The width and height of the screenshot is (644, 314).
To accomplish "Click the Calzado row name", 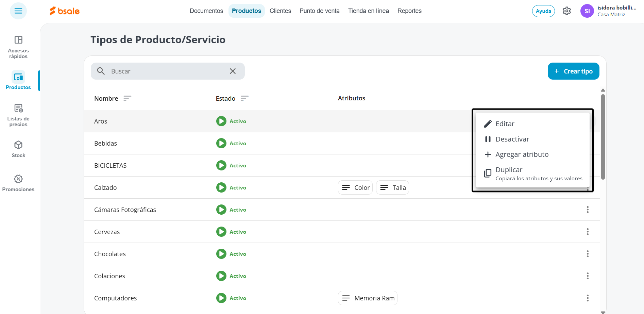I will click(105, 187).
